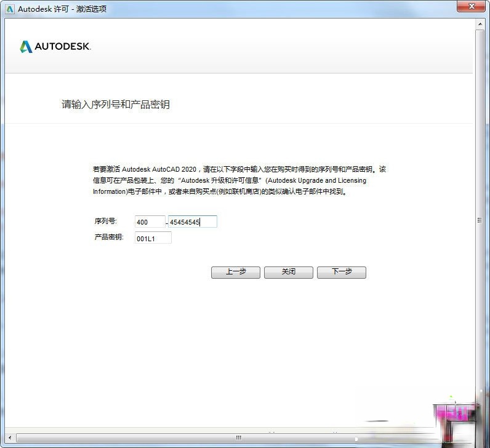
Task: Click the horizontal scrollbar thumb
Action: coord(239,438)
